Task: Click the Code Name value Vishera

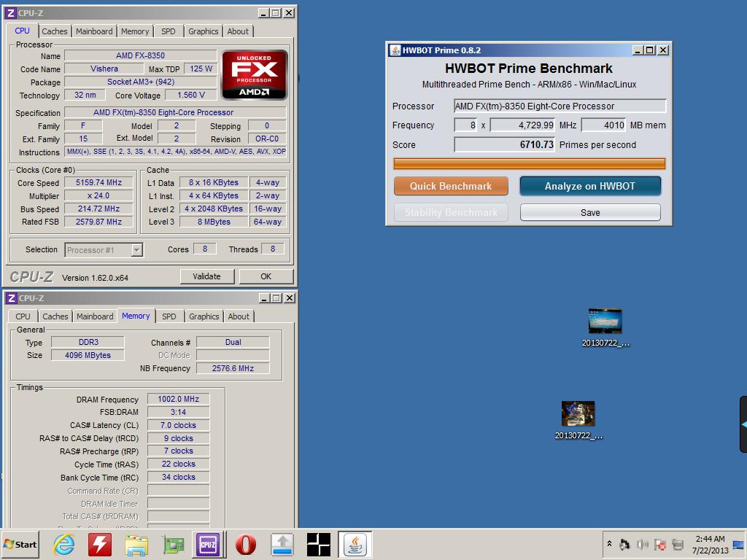Action: click(x=104, y=69)
